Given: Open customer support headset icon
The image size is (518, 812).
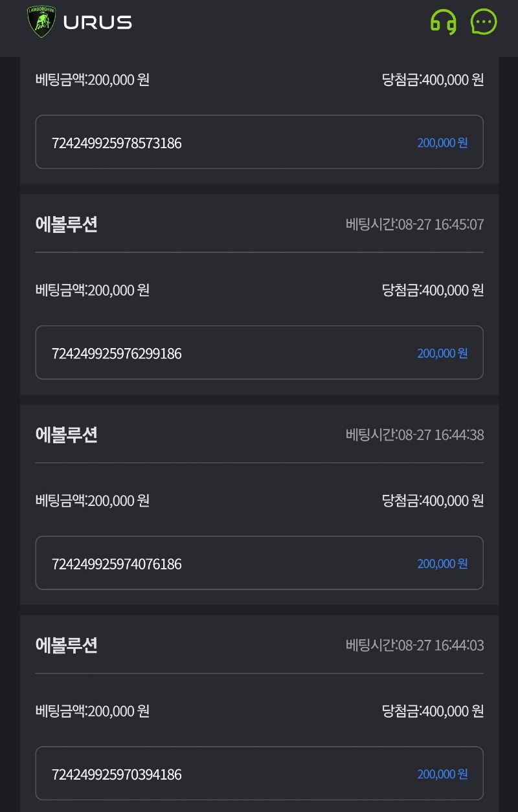Looking at the screenshot, I should click(444, 23).
